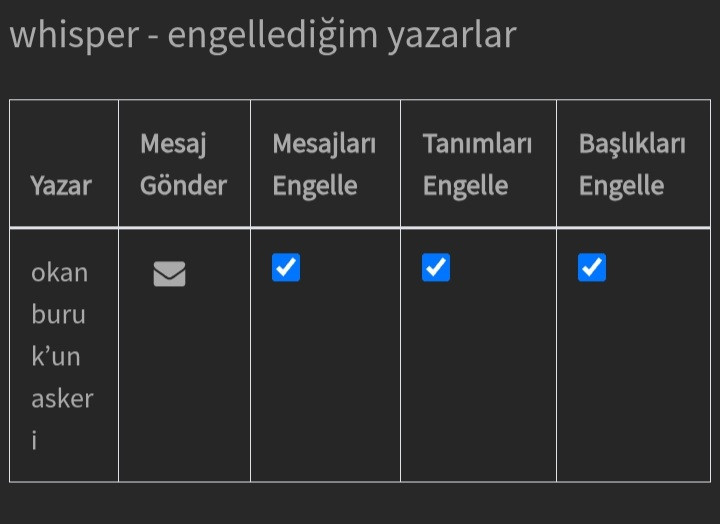Screen dimensions: 720x524
Task: Select the "Tanımları Engelle" column header
Action: click(477, 165)
